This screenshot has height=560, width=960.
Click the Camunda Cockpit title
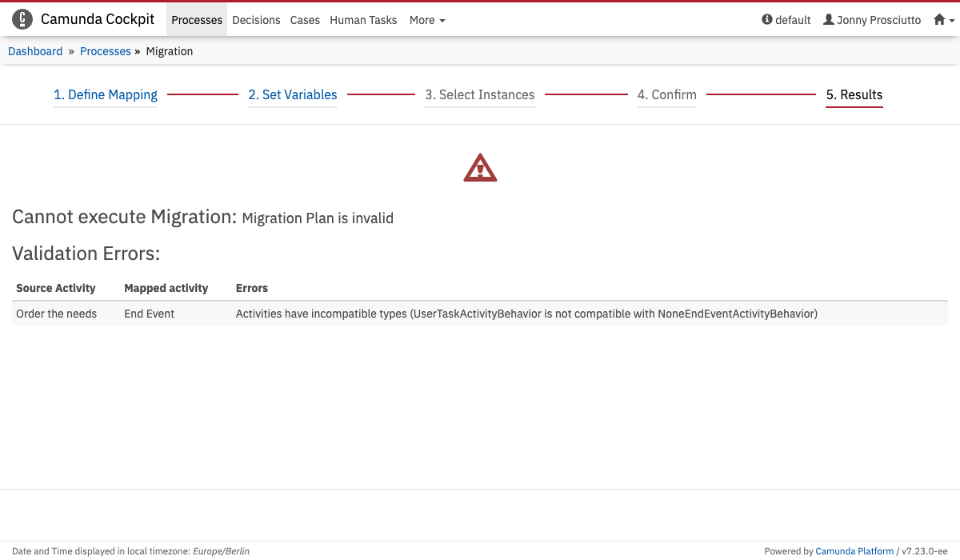[x=98, y=19]
